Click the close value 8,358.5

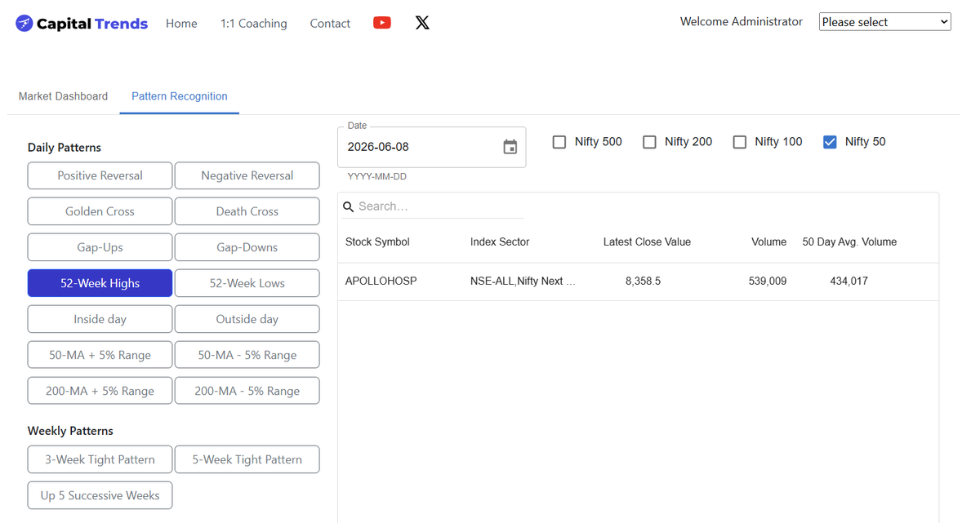click(x=644, y=281)
